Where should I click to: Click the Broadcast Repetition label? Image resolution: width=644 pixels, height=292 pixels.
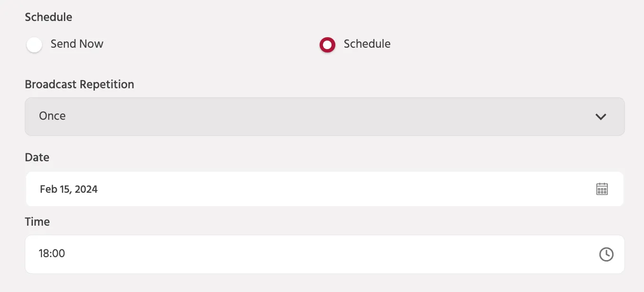(80, 84)
